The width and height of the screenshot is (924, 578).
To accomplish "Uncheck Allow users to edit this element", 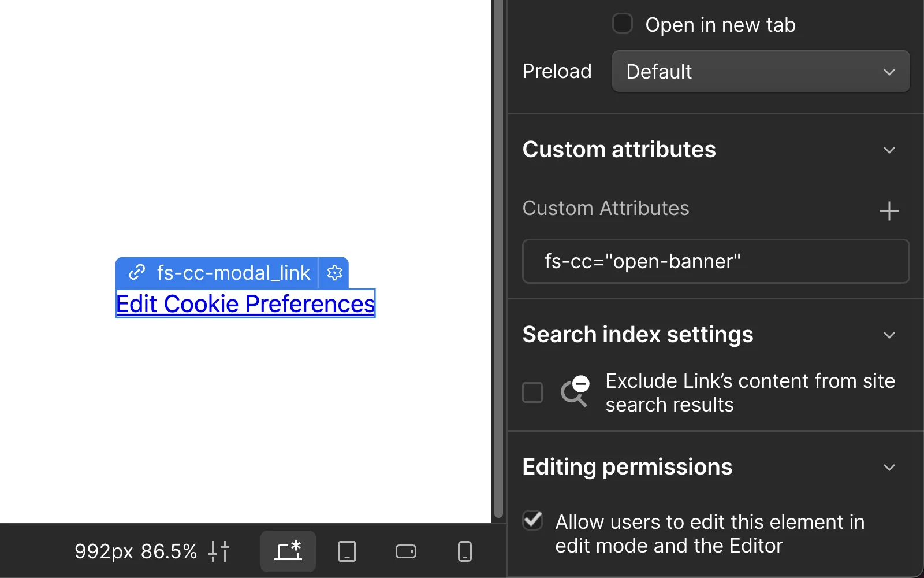I will point(532,521).
